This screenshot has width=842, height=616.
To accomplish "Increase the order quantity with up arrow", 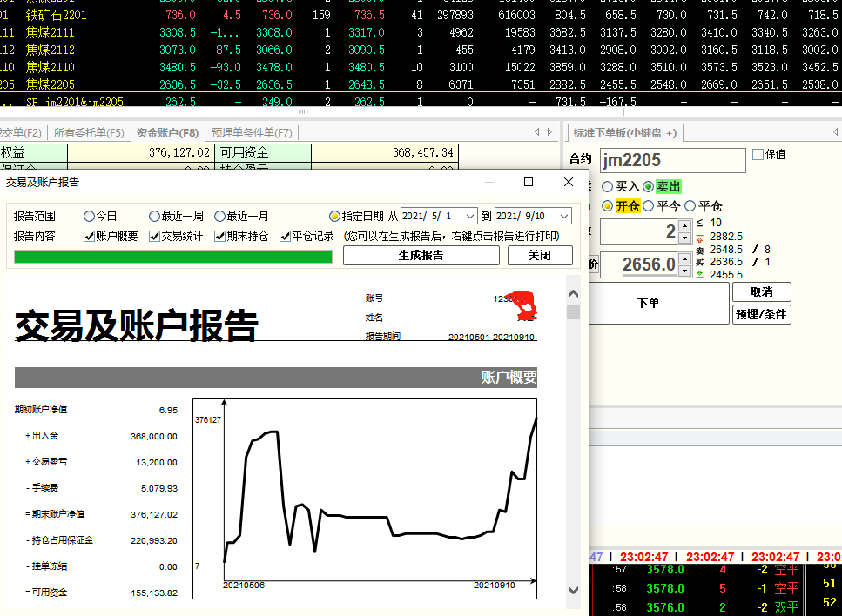I will (x=684, y=226).
